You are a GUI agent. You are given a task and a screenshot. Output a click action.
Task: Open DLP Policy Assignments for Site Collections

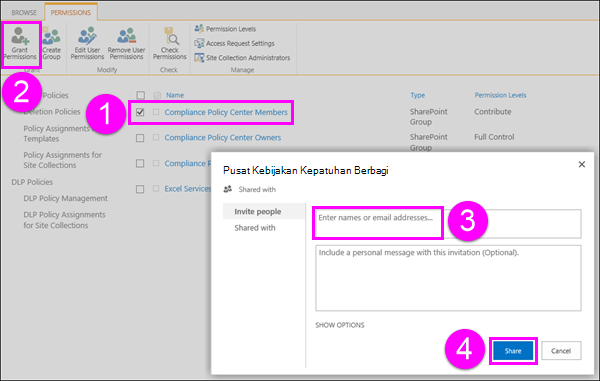click(x=64, y=220)
